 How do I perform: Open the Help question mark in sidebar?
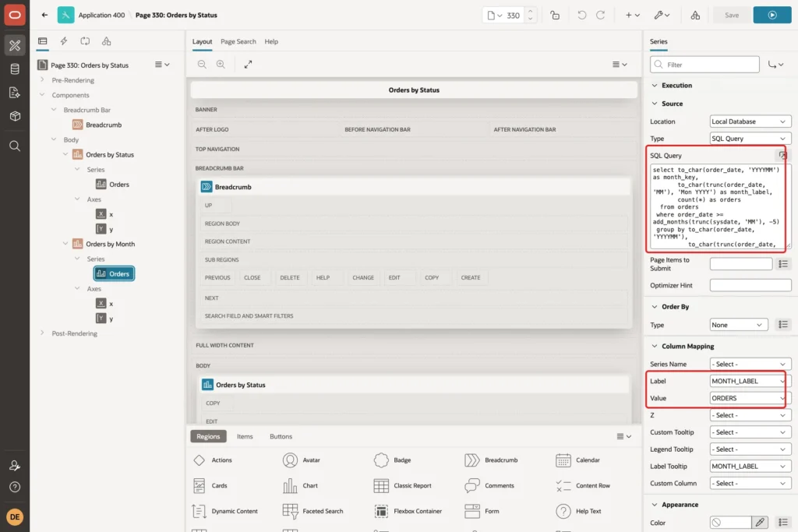click(x=15, y=487)
